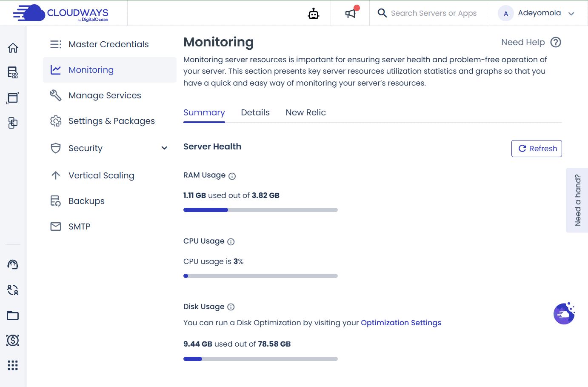Open the floating cloud chat bubble

pyautogui.click(x=564, y=313)
